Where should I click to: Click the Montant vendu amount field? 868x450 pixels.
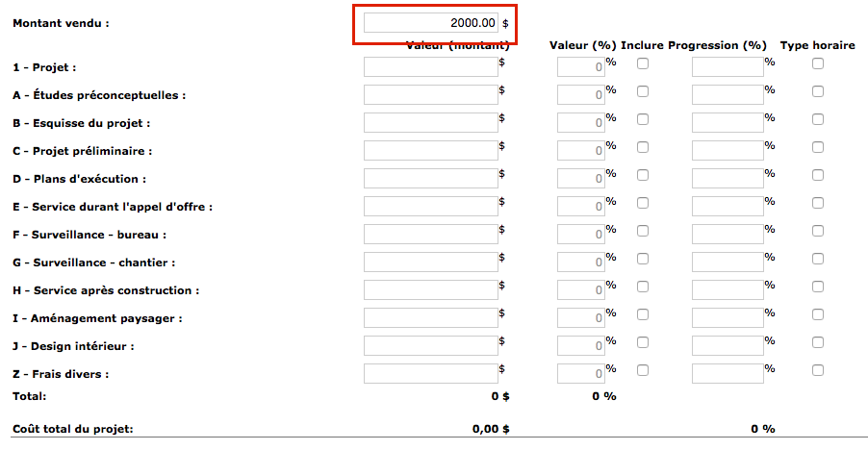pos(431,22)
